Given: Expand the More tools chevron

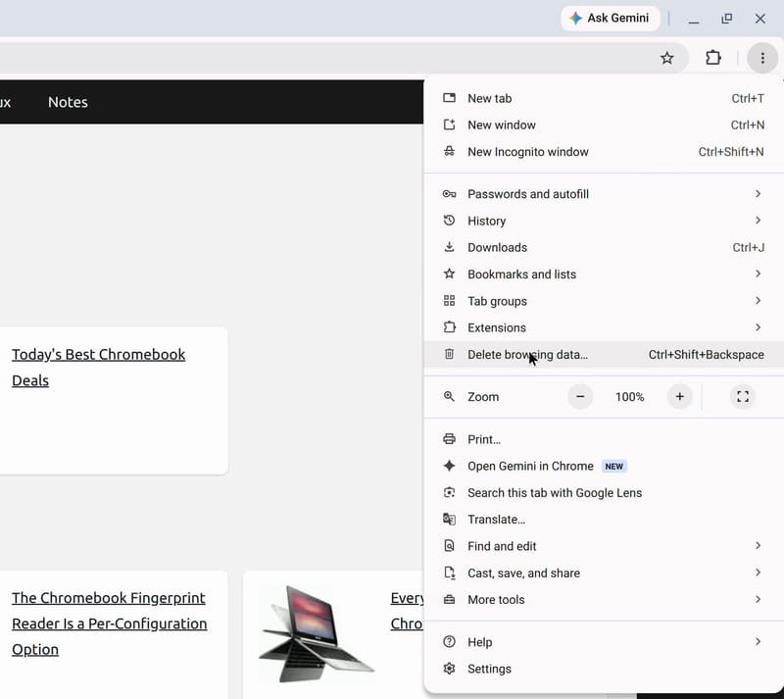Looking at the screenshot, I should click(758, 599).
